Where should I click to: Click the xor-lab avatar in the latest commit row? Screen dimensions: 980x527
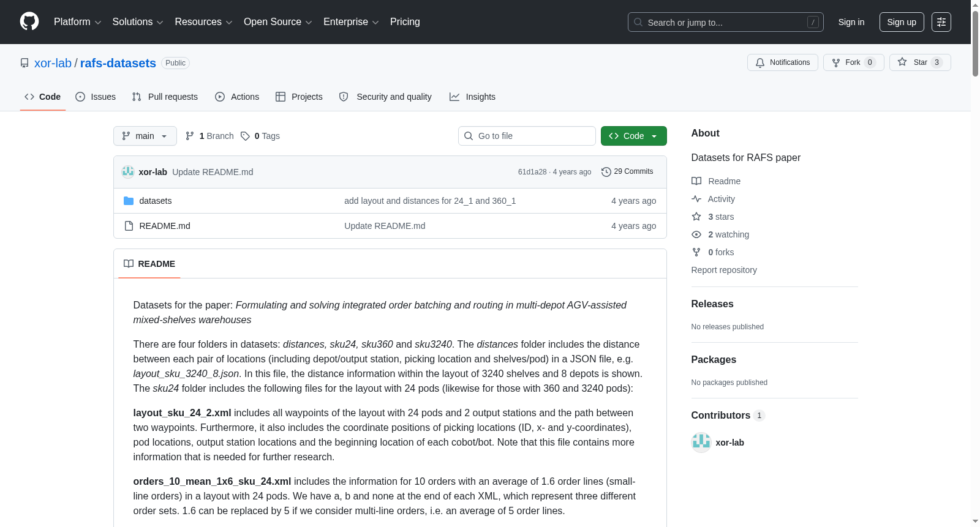click(128, 172)
